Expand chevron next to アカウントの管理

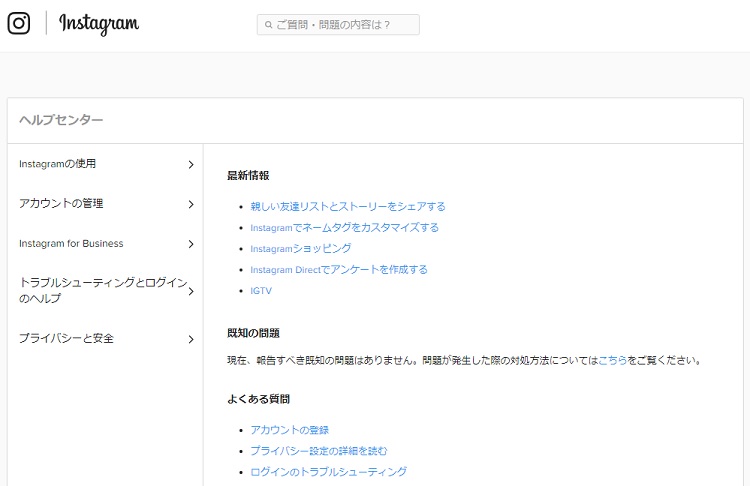191,204
